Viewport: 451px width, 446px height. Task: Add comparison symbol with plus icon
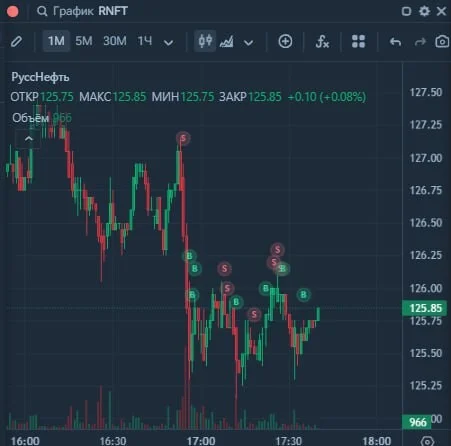point(285,42)
